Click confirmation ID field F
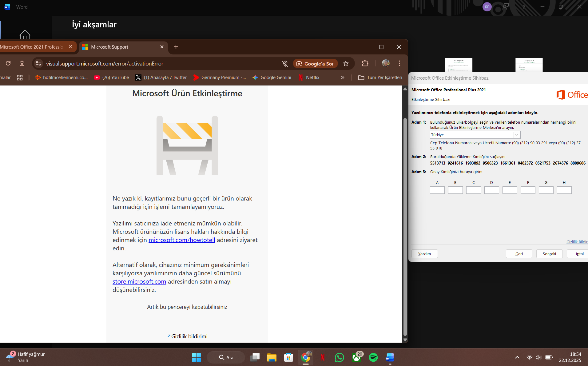 coord(528,190)
